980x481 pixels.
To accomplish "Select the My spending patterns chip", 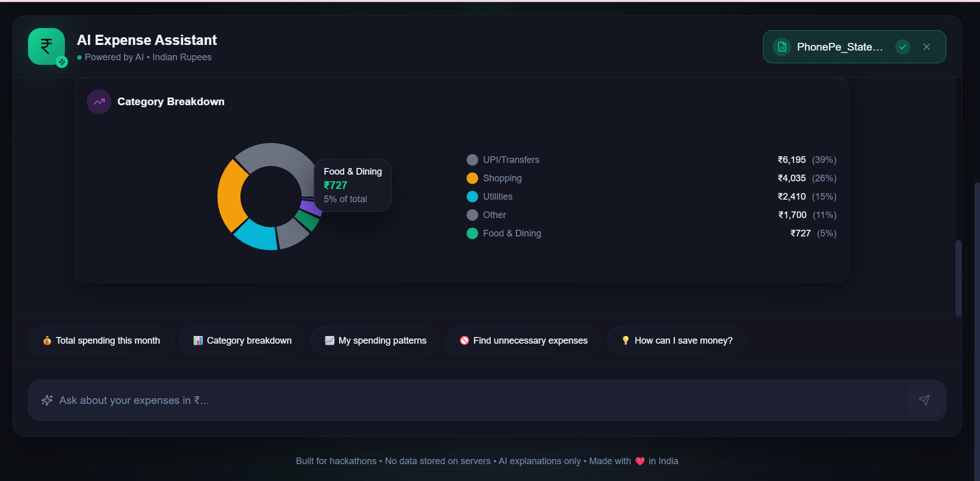I will point(375,341).
